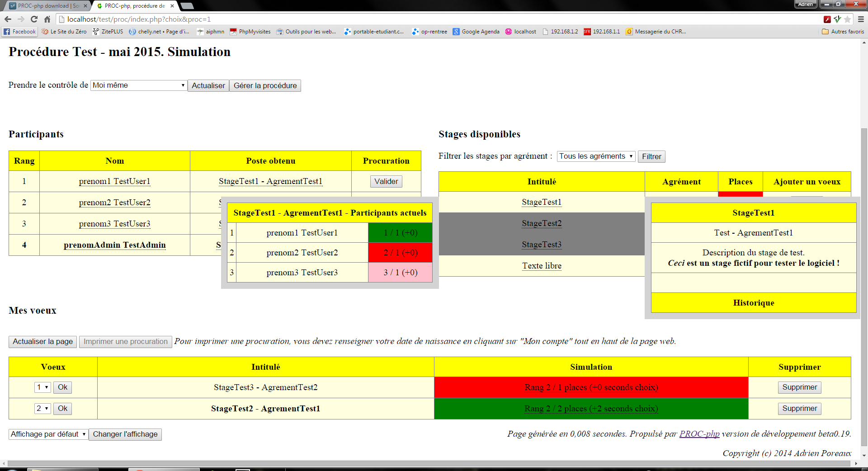Screen dimensions: 868x471
Task: Reload the page using the refresh icon
Action: tap(34, 19)
